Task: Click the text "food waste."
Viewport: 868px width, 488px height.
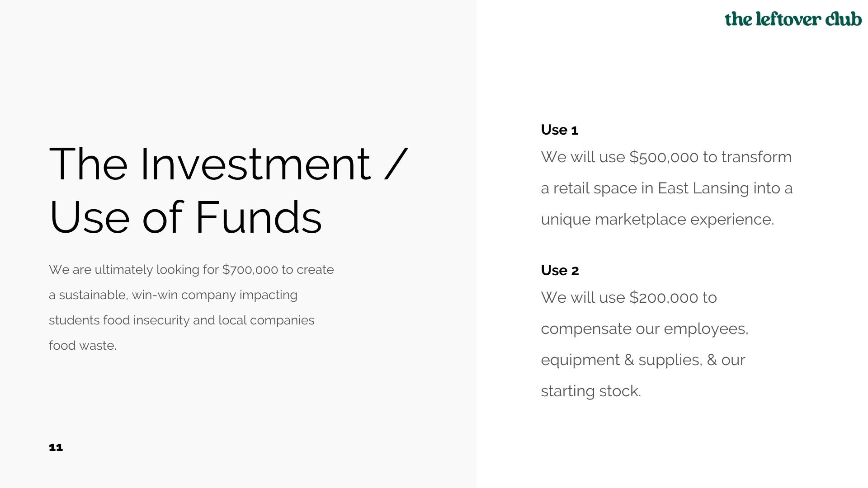Action: coord(83,346)
